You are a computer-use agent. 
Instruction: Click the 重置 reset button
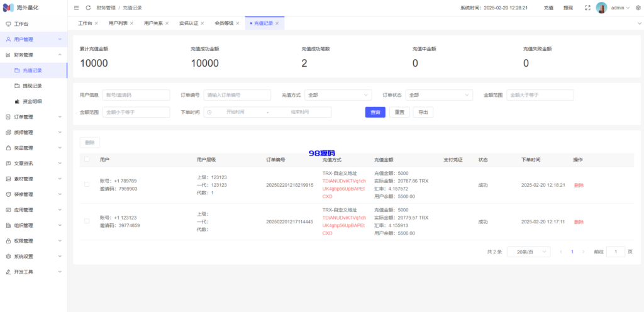point(399,112)
